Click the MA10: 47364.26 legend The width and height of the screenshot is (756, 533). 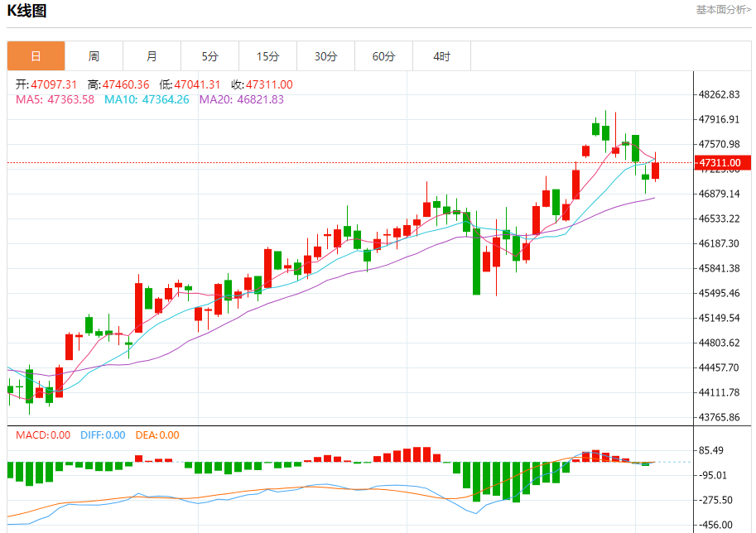(x=147, y=100)
